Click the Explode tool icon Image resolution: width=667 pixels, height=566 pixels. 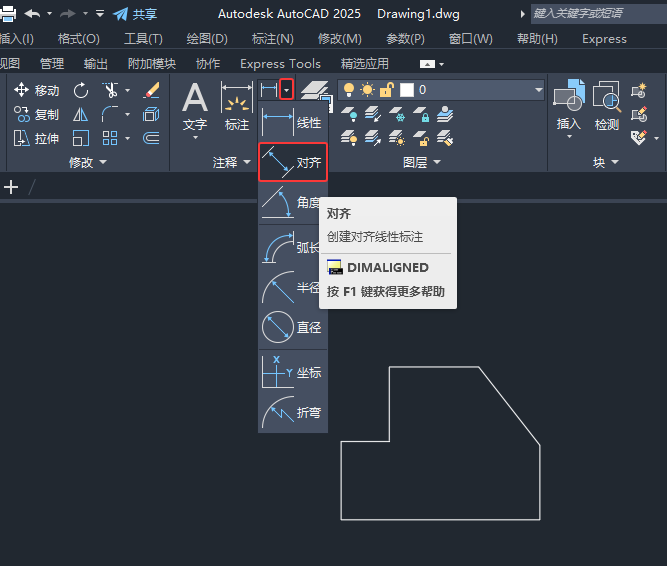(x=151, y=114)
